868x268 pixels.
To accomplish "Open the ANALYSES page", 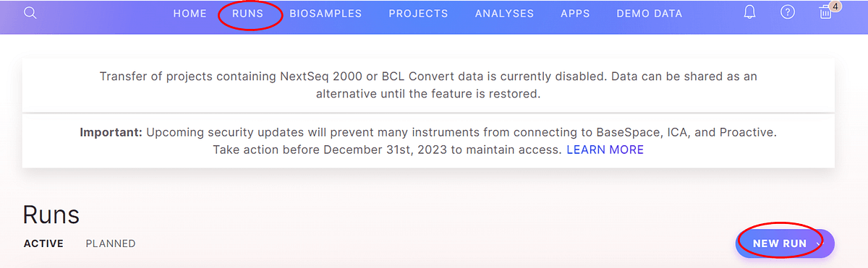I will [504, 14].
